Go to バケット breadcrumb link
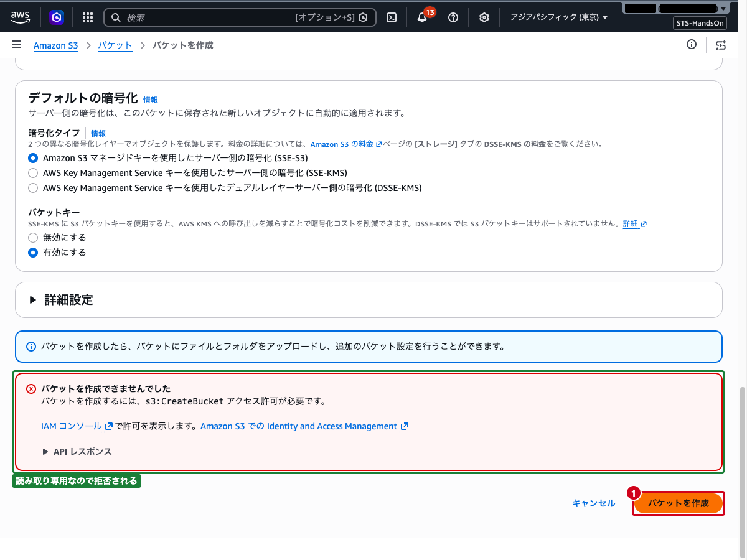This screenshot has width=747, height=560. pos(115,45)
